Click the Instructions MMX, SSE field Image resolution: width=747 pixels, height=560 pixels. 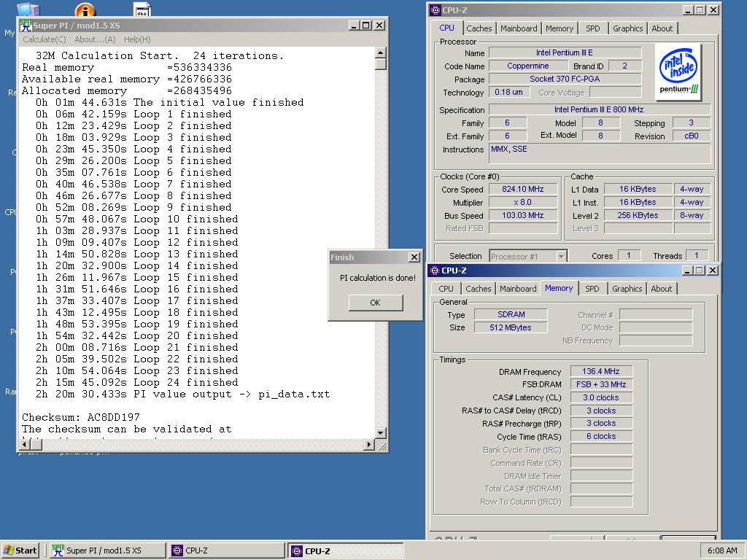600,155
